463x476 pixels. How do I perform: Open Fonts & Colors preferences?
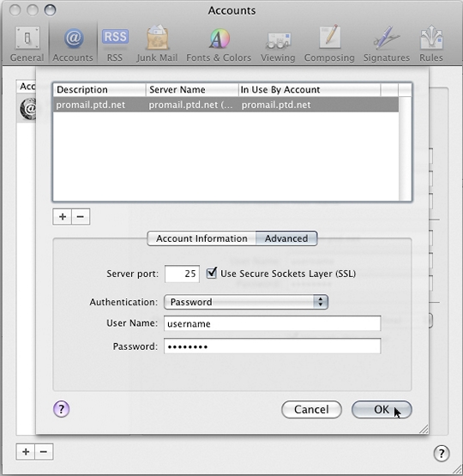click(219, 44)
